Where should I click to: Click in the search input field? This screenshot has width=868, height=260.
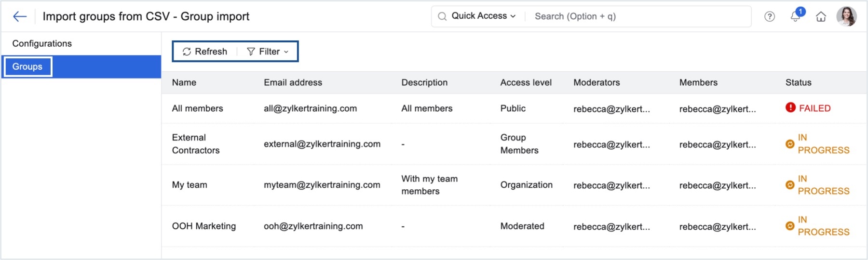[x=637, y=16]
